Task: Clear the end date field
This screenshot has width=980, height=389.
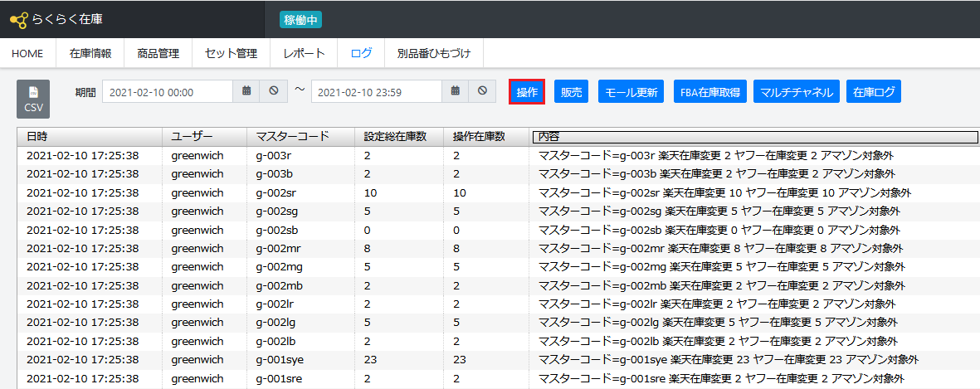Action: click(x=482, y=91)
